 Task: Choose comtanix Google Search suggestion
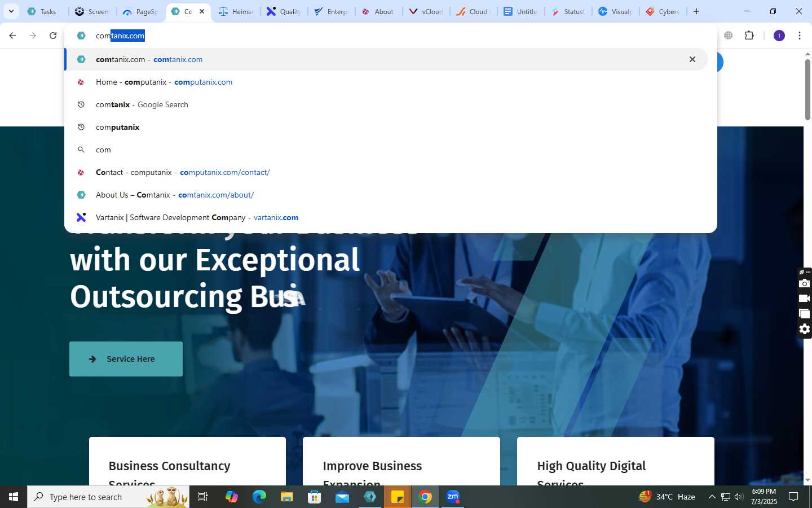(386, 104)
